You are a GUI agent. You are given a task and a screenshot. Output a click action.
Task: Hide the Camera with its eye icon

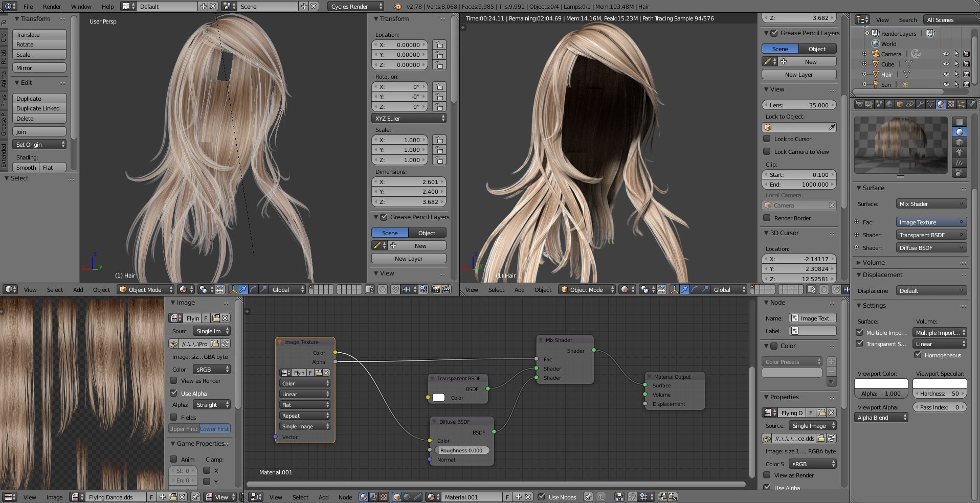point(946,54)
